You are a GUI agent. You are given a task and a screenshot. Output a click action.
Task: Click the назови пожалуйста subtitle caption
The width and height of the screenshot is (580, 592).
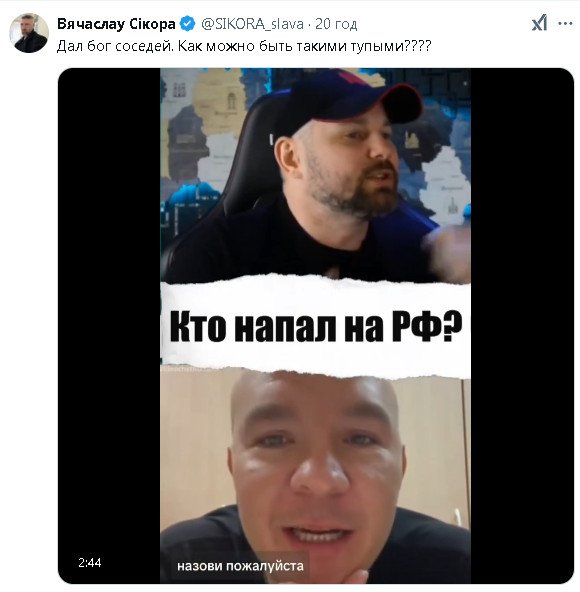(x=241, y=566)
